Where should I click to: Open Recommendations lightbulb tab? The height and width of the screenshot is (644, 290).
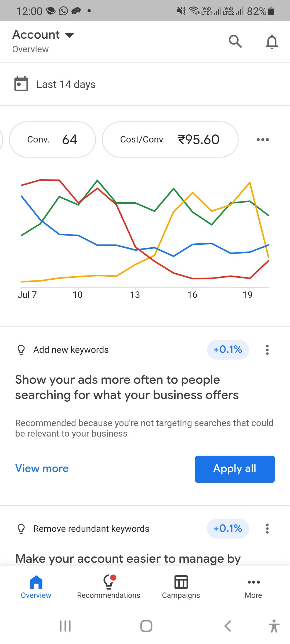109,587
